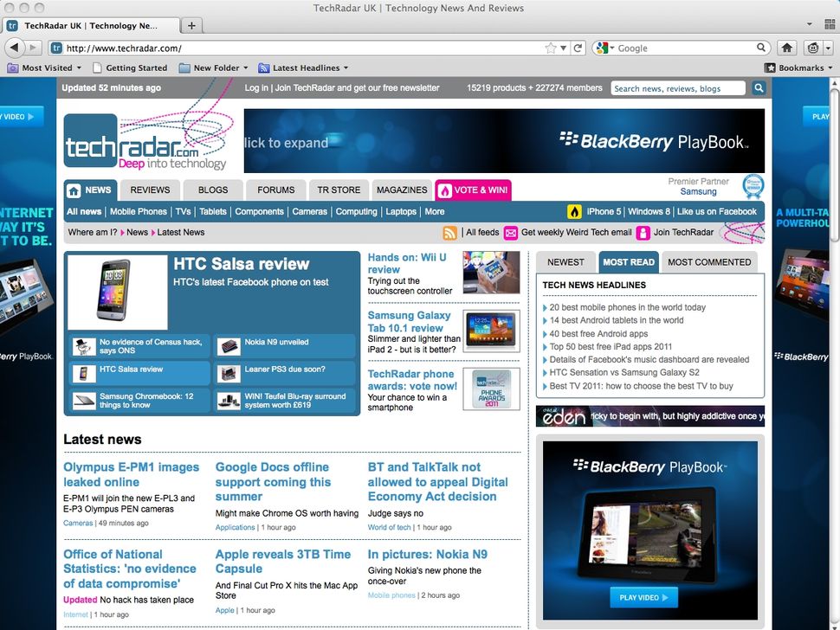The height and width of the screenshot is (630, 840).
Task: Click the page reload icon in the address bar
Action: click(x=578, y=48)
